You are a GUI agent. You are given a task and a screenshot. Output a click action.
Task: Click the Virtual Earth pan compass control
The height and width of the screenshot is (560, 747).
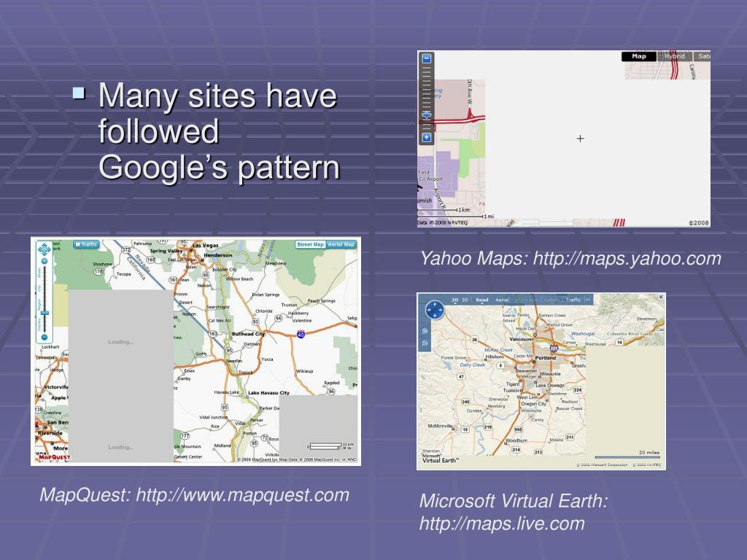(435, 309)
